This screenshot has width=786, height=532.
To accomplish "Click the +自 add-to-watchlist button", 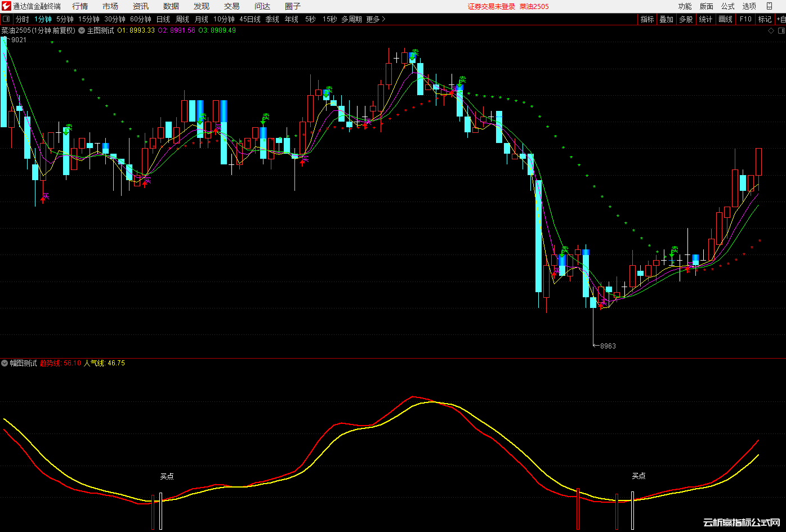I will click(780, 19).
